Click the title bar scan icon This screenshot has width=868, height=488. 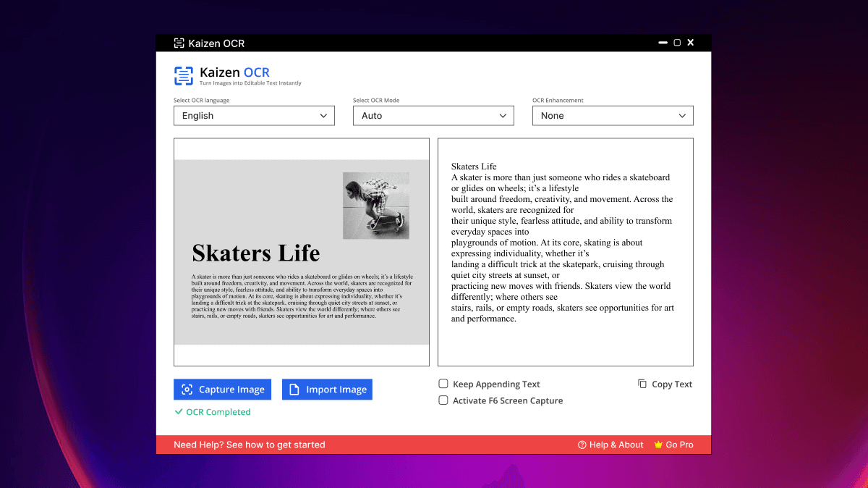[178, 43]
